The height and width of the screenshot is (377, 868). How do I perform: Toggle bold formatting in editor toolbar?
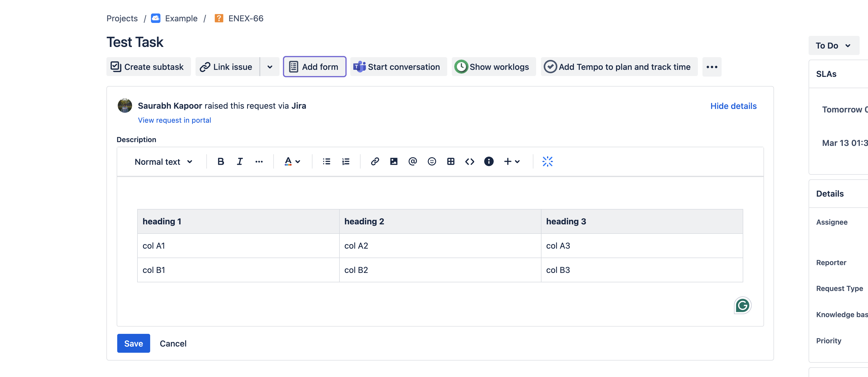coord(221,162)
